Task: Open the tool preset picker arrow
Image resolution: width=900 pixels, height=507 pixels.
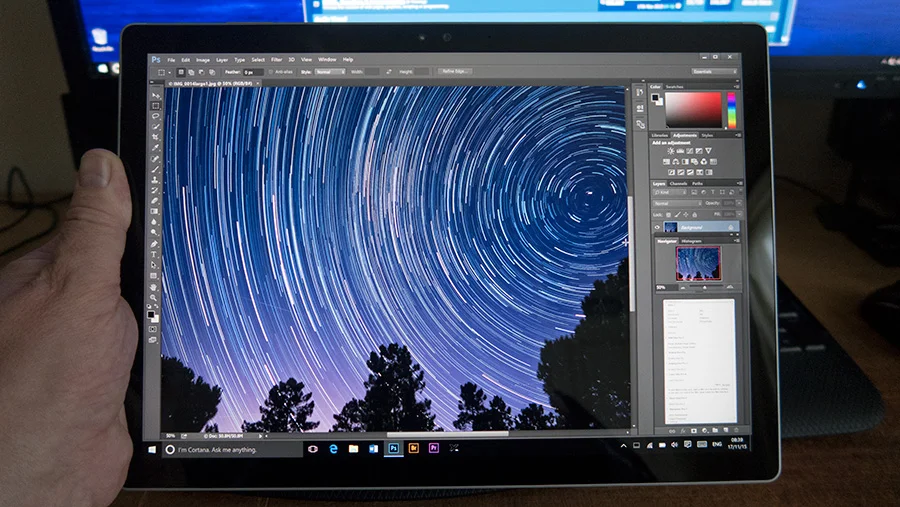Action: [x=170, y=72]
